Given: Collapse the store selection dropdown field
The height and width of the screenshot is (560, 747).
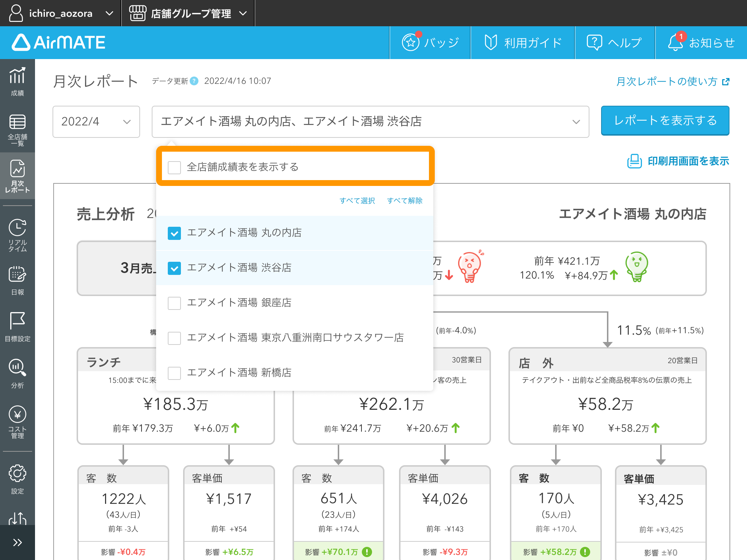Looking at the screenshot, I should (x=370, y=122).
